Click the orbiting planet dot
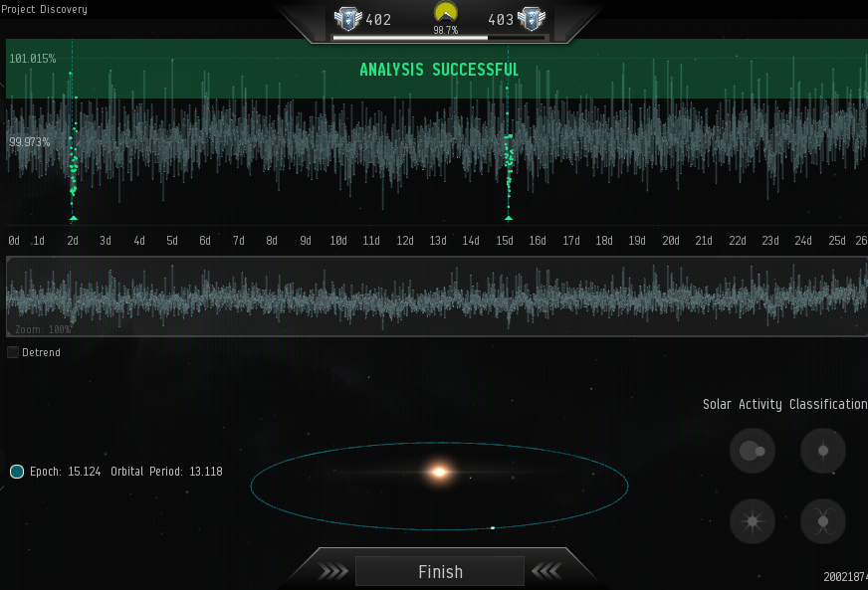Screen dimensions: 868x590 coord(493,527)
